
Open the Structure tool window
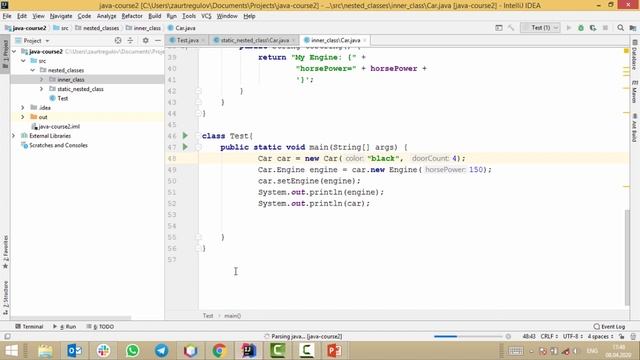pos(5,298)
